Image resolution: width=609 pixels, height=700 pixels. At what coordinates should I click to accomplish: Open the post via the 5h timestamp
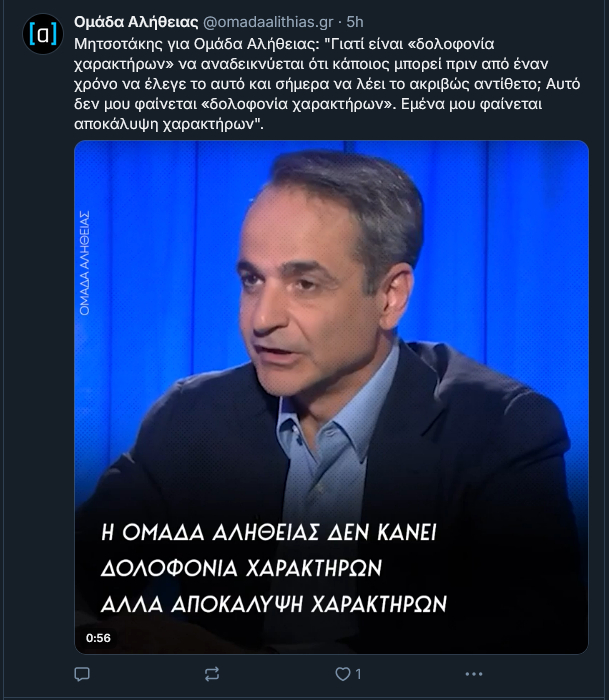click(x=355, y=22)
